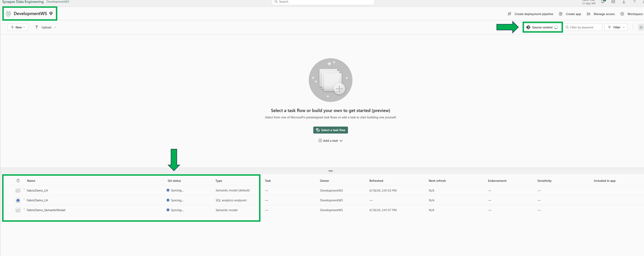Click the Task column header
644x256 pixels.
click(268, 181)
